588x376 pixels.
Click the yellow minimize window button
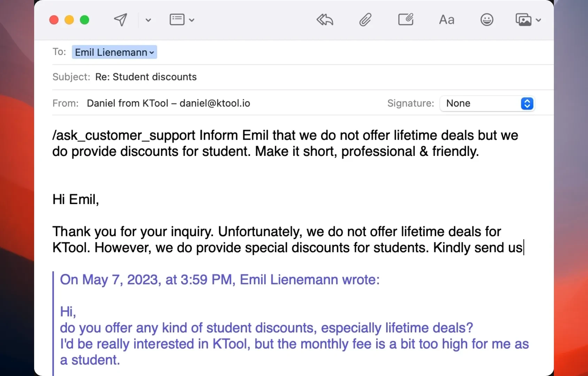coord(69,20)
